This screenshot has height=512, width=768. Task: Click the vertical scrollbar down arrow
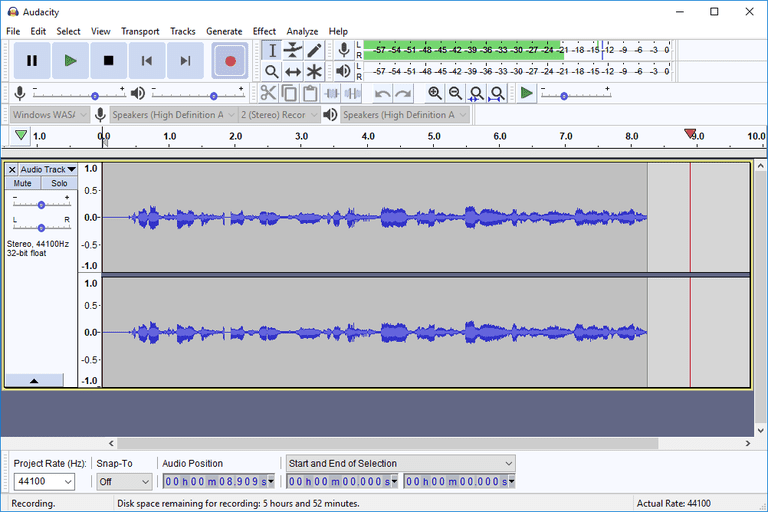click(761, 431)
